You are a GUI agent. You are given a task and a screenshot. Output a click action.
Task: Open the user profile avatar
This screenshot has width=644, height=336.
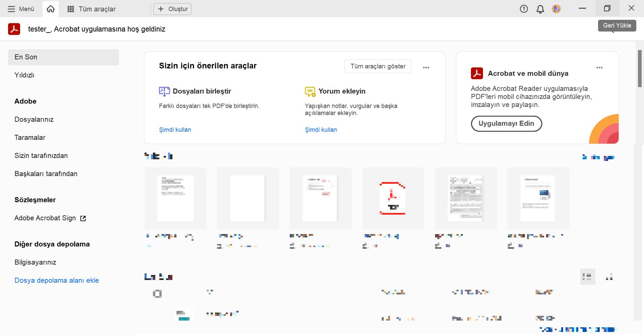[556, 9]
